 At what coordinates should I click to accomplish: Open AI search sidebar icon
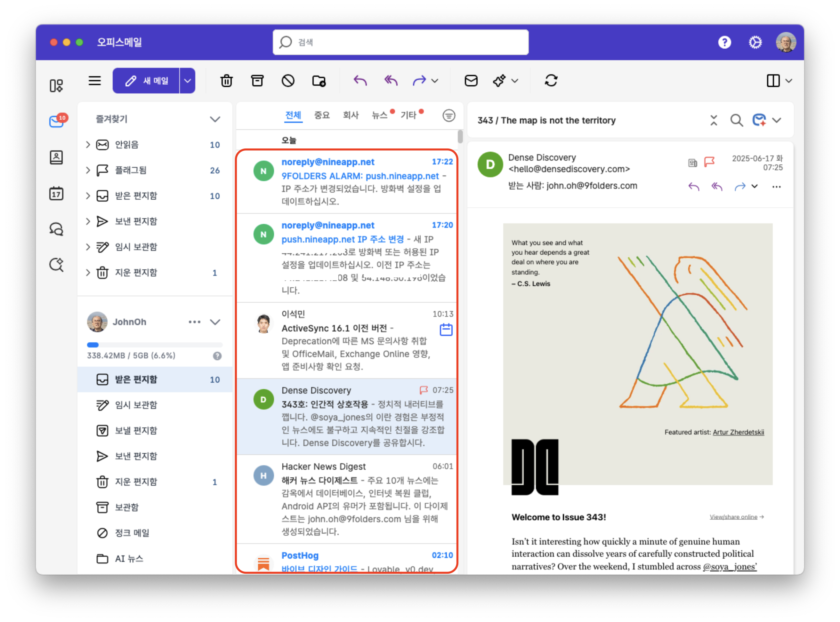tap(56, 265)
